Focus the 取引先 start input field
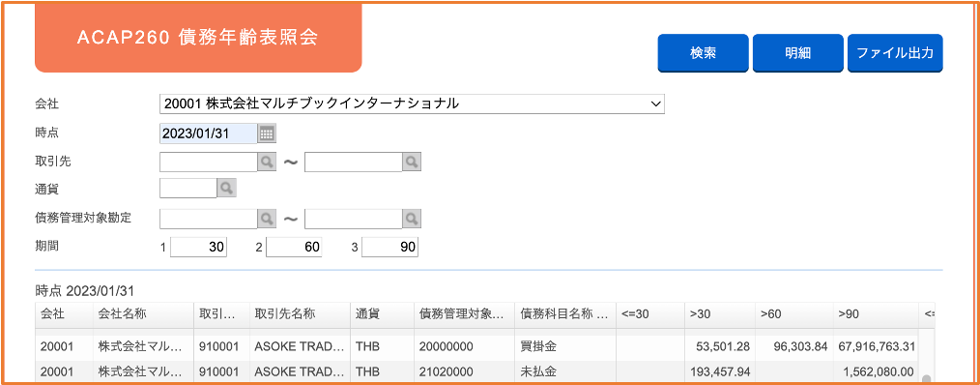The height and width of the screenshot is (385, 980). click(209, 163)
